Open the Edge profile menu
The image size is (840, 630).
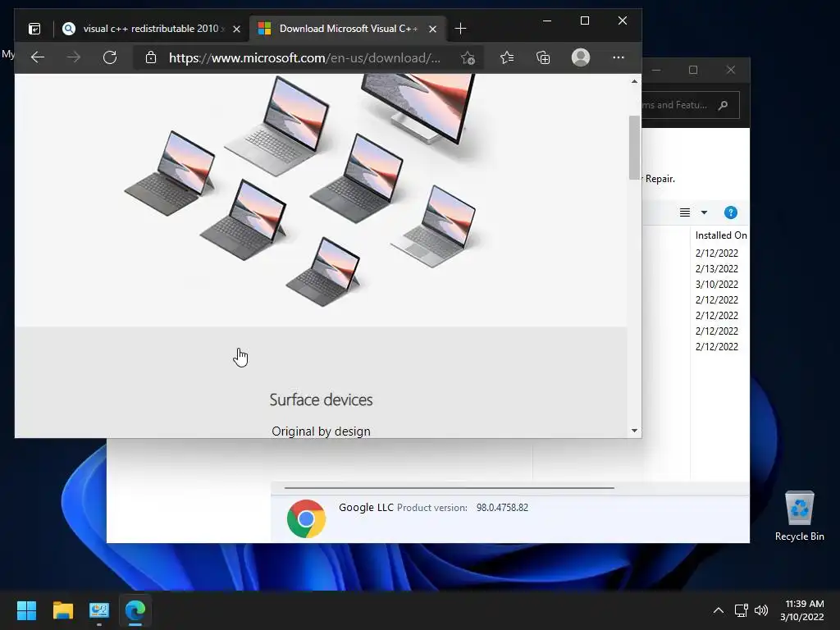click(x=581, y=57)
